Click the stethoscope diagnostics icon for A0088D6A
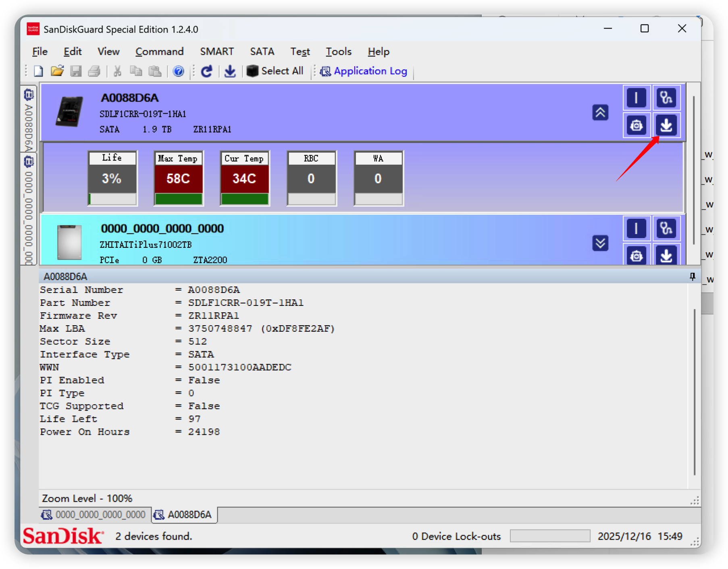Screen dimensions: 728x569 click(x=666, y=98)
